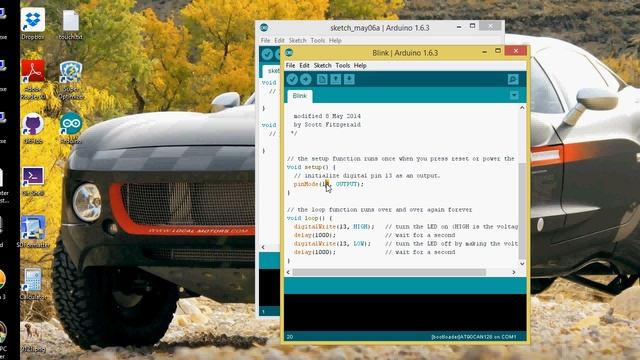The width and height of the screenshot is (640, 360).
Task: Click LOW keyword in digitalWrite line
Action: (359, 244)
